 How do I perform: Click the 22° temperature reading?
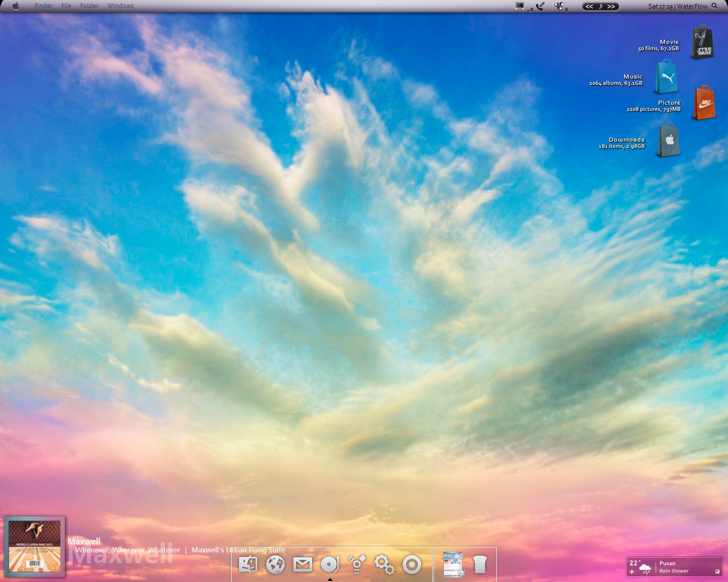[634, 563]
